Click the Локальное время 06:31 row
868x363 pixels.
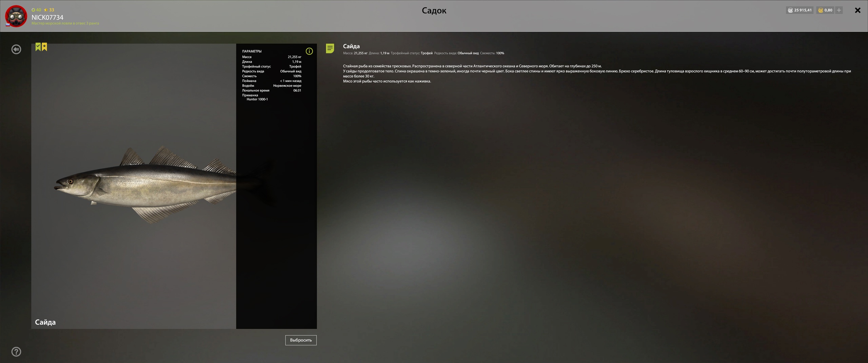tap(272, 90)
